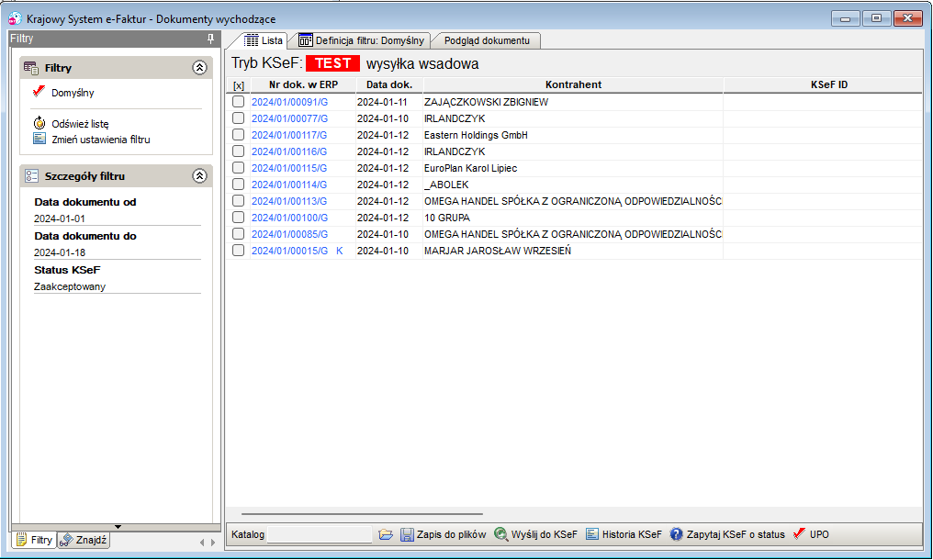Open document link 2024/01/00115/G
The image size is (933, 560).
pyautogui.click(x=289, y=168)
